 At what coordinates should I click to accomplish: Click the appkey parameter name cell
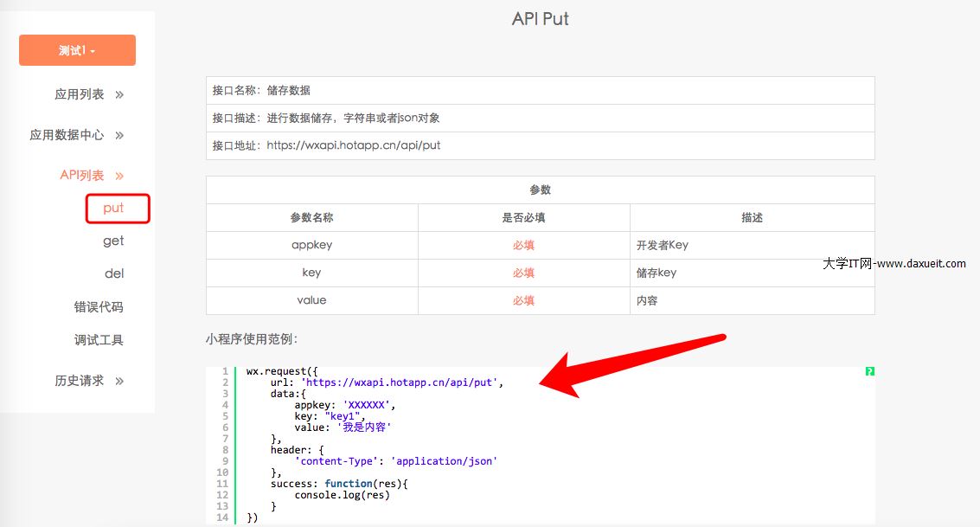(x=311, y=245)
